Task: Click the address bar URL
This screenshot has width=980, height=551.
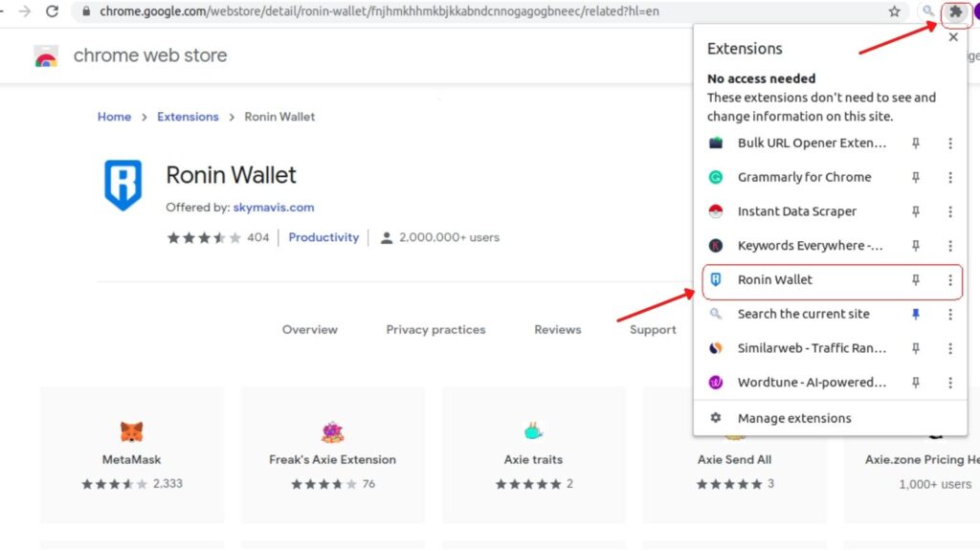Action: [x=379, y=11]
